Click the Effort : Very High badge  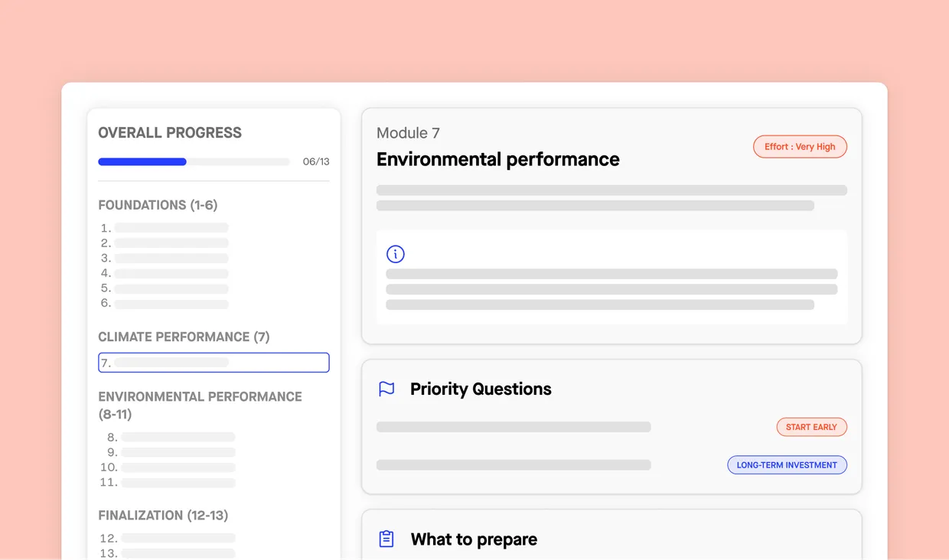click(800, 147)
